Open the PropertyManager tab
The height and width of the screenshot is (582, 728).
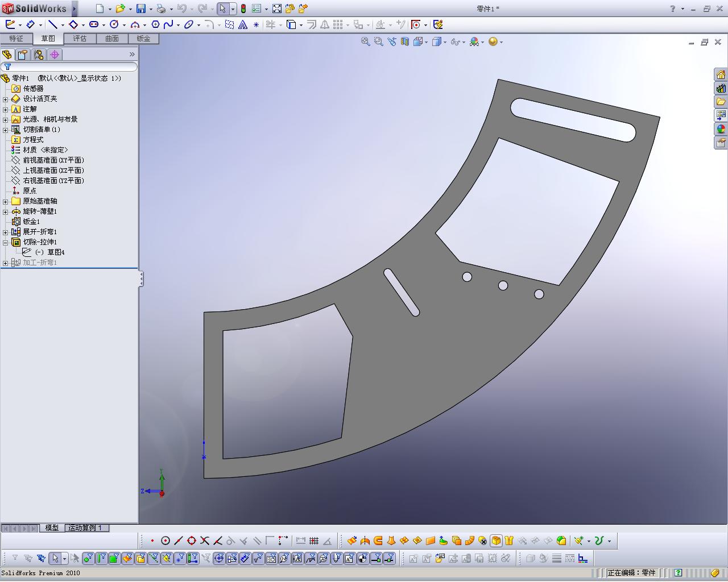[x=23, y=55]
